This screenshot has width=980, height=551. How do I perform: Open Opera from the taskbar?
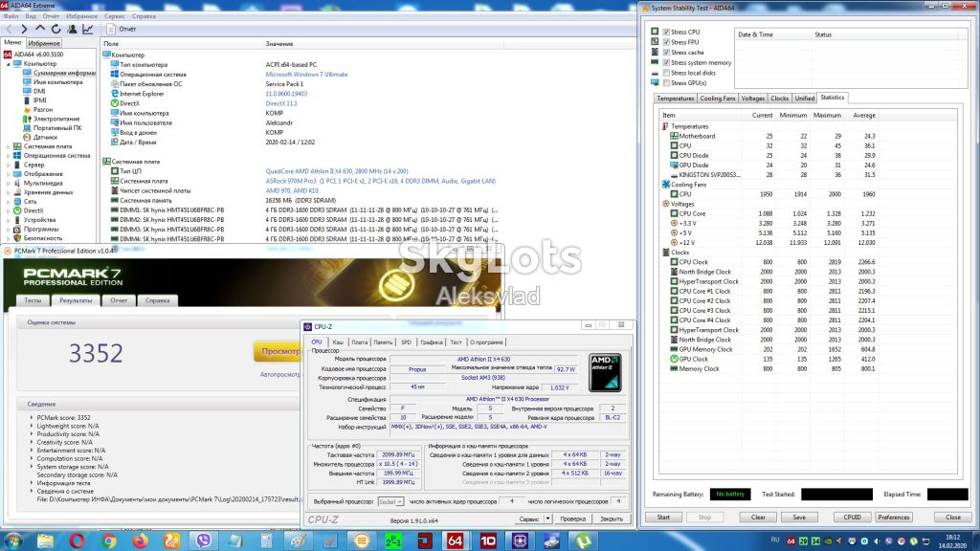[77, 540]
